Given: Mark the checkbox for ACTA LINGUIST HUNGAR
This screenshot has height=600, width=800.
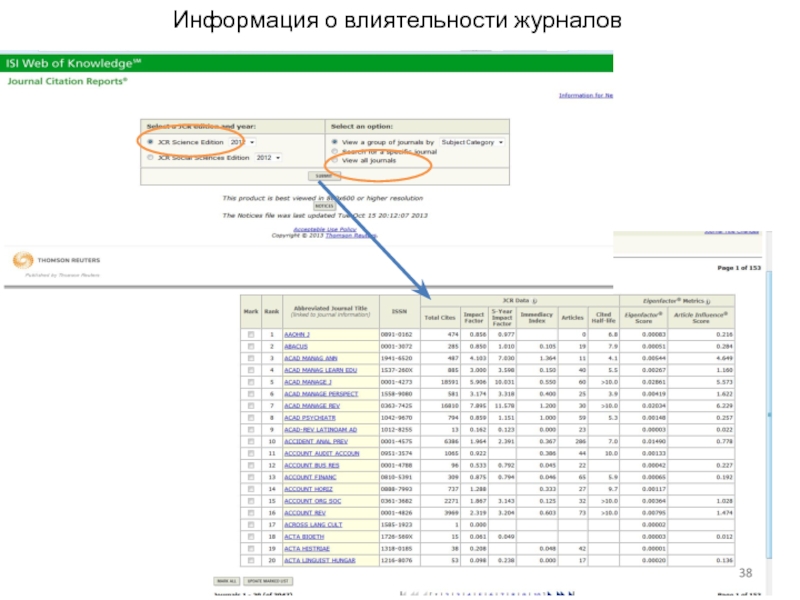Looking at the screenshot, I should pyautogui.click(x=251, y=560).
